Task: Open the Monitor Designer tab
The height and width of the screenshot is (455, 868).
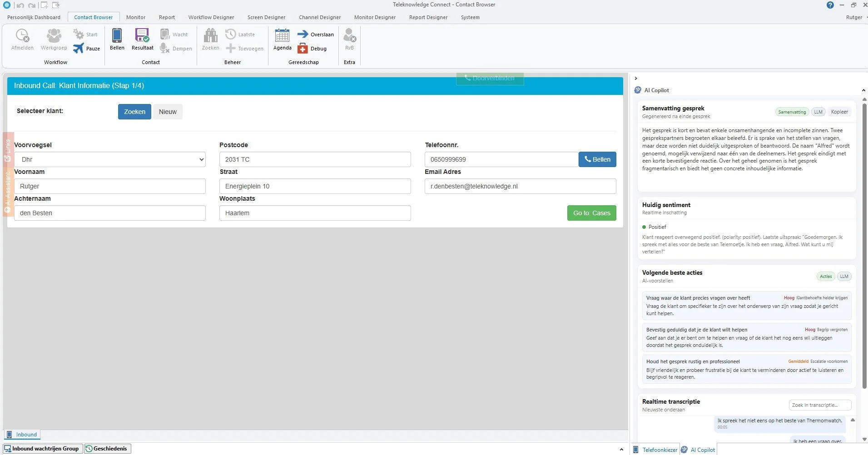Action: point(375,17)
